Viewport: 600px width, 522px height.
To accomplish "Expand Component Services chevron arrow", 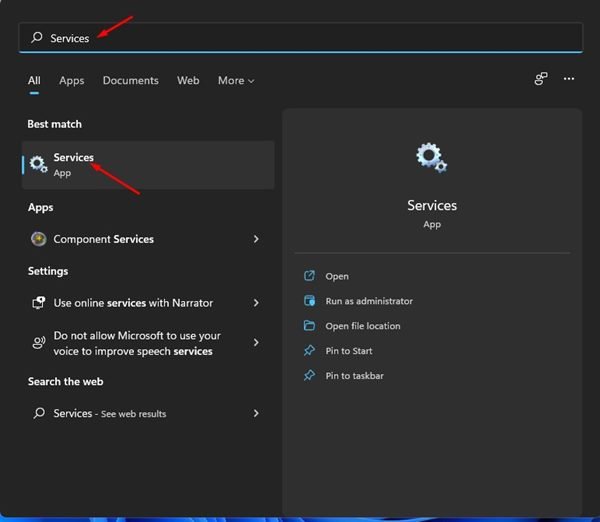I will 256,239.
